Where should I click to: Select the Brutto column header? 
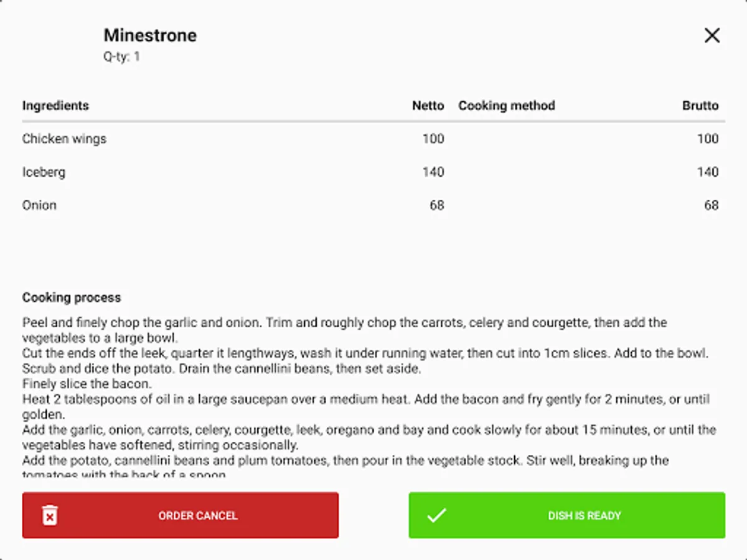(701, 105)
